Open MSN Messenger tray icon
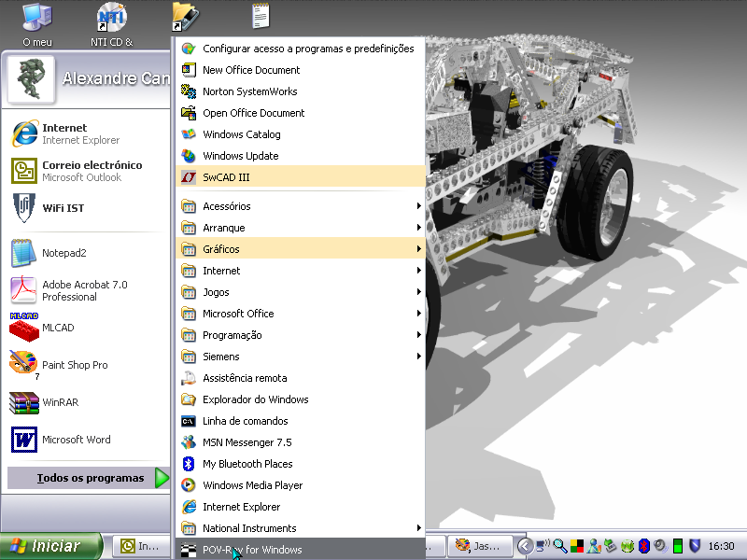 [594, 546]
